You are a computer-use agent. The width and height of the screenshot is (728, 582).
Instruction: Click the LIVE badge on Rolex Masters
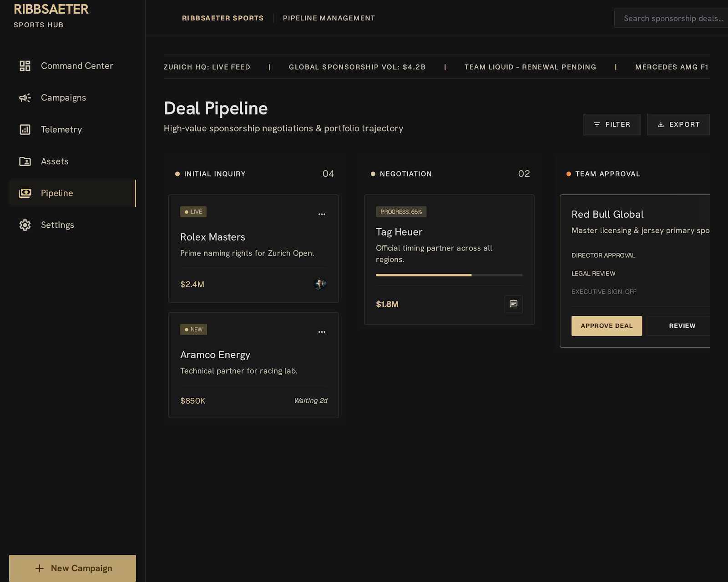[193, 212]
